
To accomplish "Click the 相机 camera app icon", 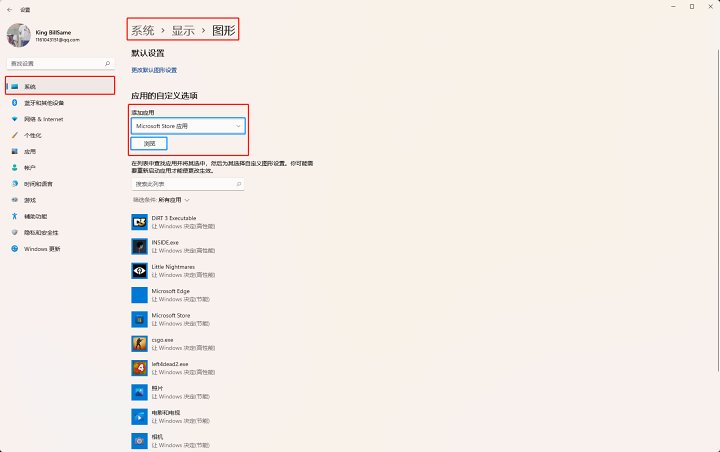I will tap(139, 441).
